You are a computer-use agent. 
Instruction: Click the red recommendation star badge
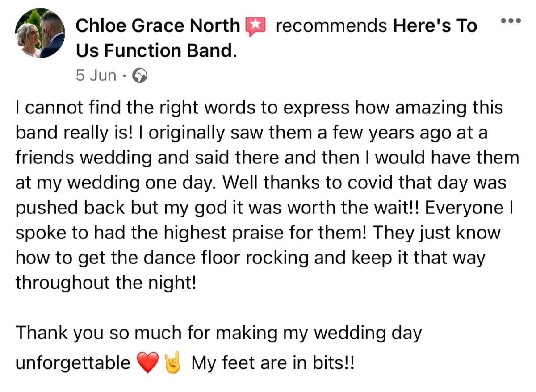[255, 27]
